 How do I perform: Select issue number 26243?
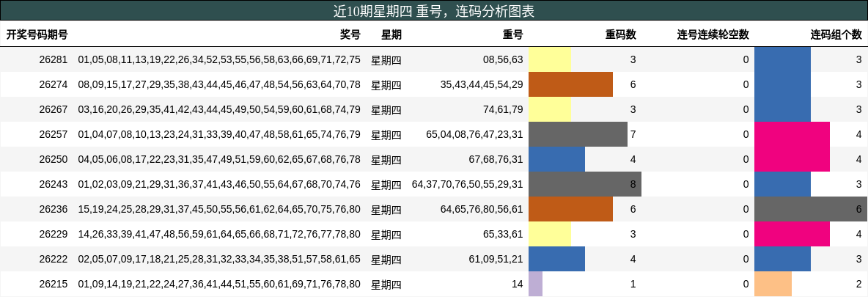point(54,184)
